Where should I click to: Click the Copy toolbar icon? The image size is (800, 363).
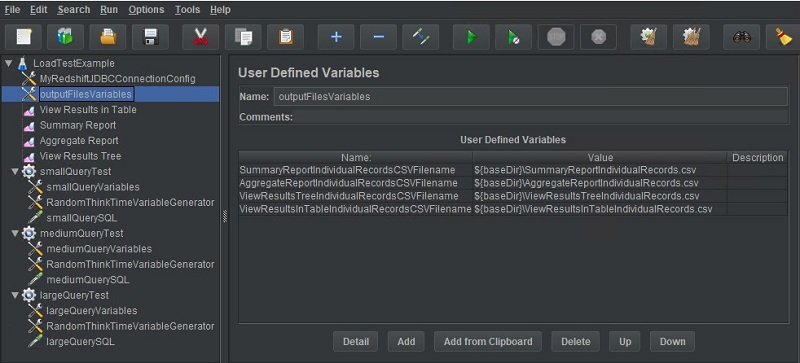(243, 37)
